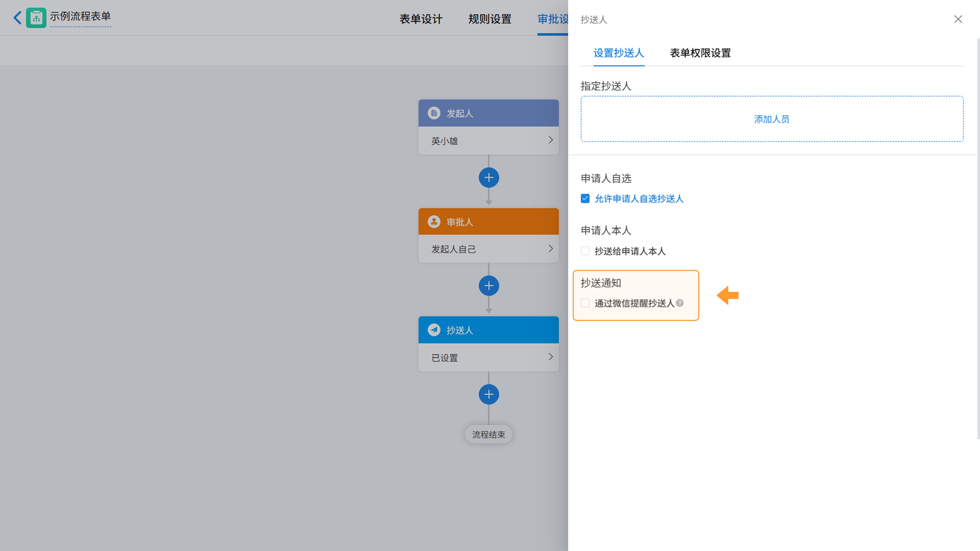Click the initiator node document icon
980x551 pixels.
click(x=434, y=113)
